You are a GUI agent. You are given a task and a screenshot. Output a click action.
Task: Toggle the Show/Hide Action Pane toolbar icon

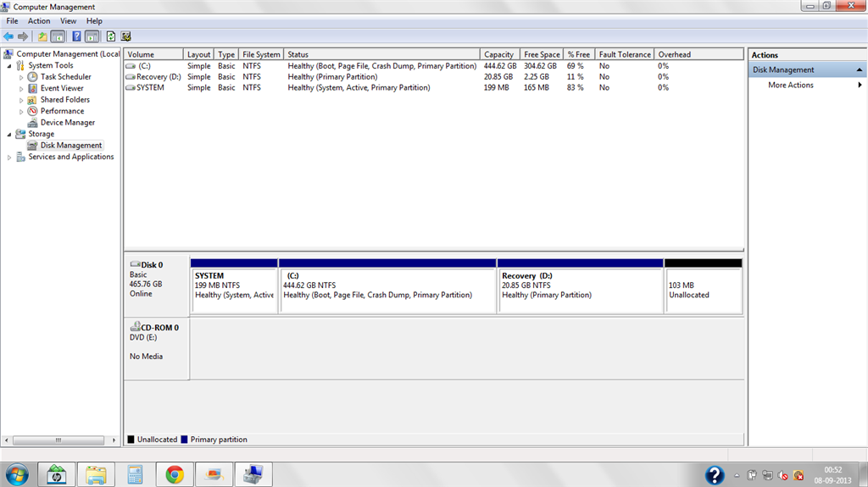pyautogui.click(x=92, y=36)
